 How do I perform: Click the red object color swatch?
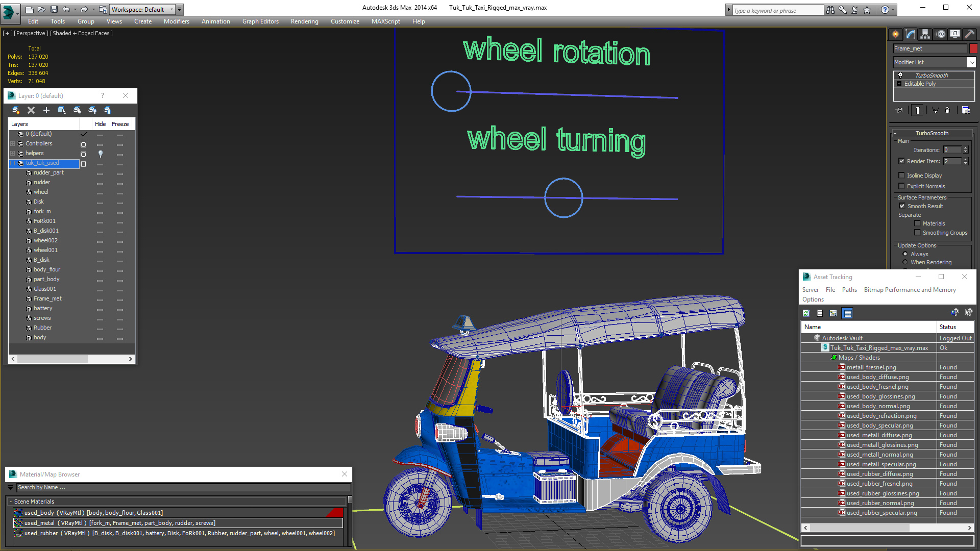pos(973,48)
